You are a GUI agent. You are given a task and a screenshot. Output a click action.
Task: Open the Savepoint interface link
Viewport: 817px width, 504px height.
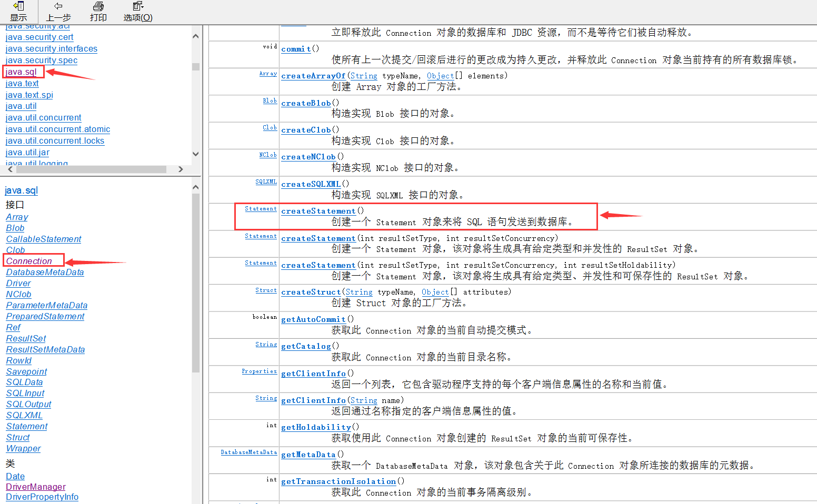[26, 372]
